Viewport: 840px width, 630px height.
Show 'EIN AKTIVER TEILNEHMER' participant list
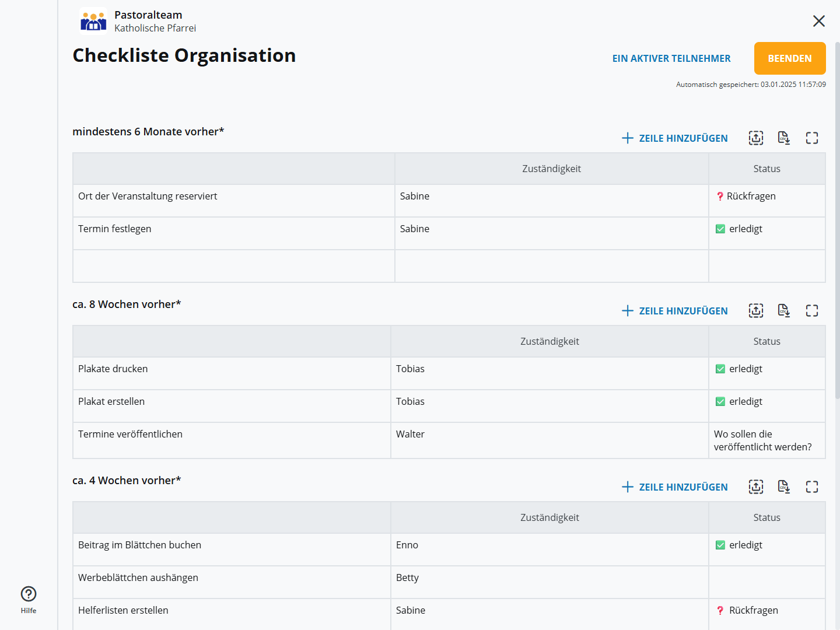tap(671, 58)
